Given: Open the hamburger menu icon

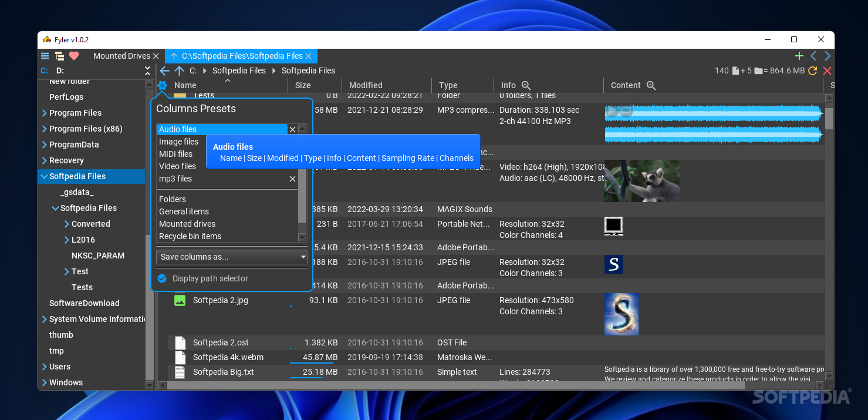Looking at the screenshot, I should [x=45, y=56].
